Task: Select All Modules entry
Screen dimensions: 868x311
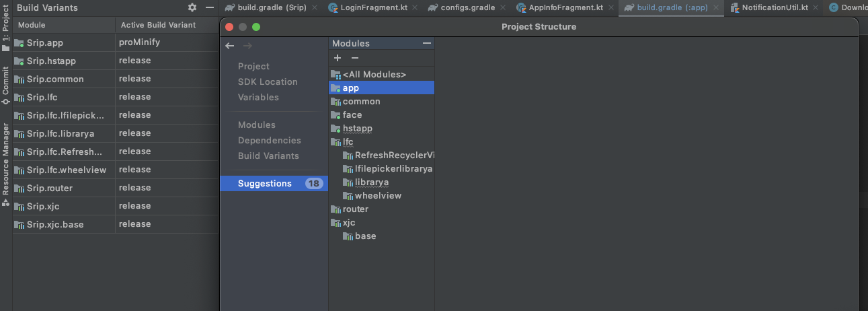Action: (374, 75)
